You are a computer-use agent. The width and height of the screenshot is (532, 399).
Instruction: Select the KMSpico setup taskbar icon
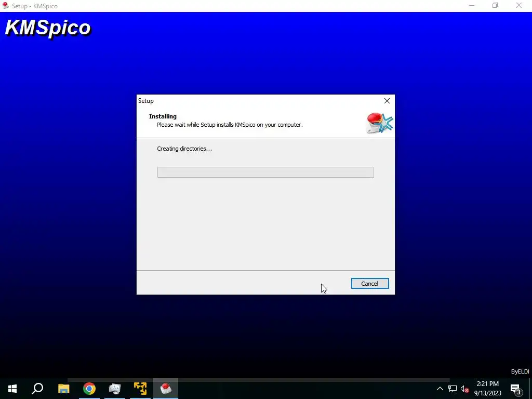[x=166, y=389]
